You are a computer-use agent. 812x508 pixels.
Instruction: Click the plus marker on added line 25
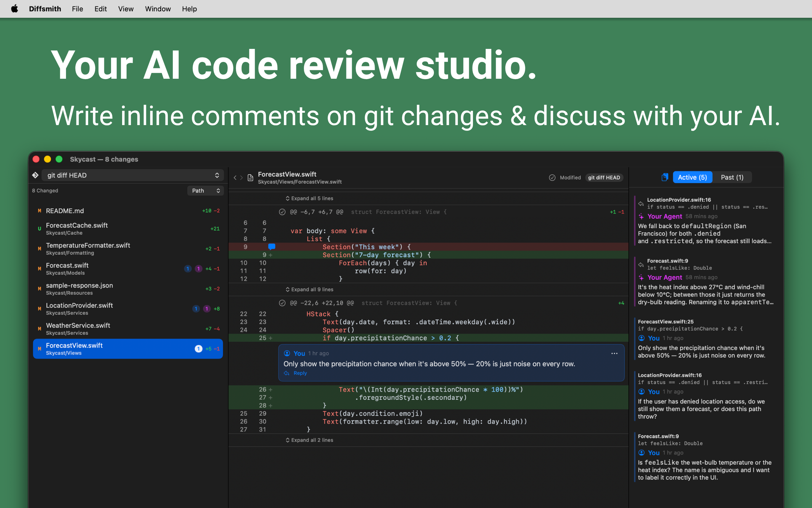271,338
